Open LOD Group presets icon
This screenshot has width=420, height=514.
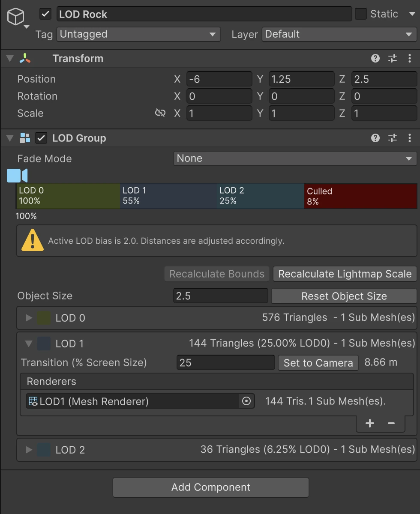pos(393,138)
